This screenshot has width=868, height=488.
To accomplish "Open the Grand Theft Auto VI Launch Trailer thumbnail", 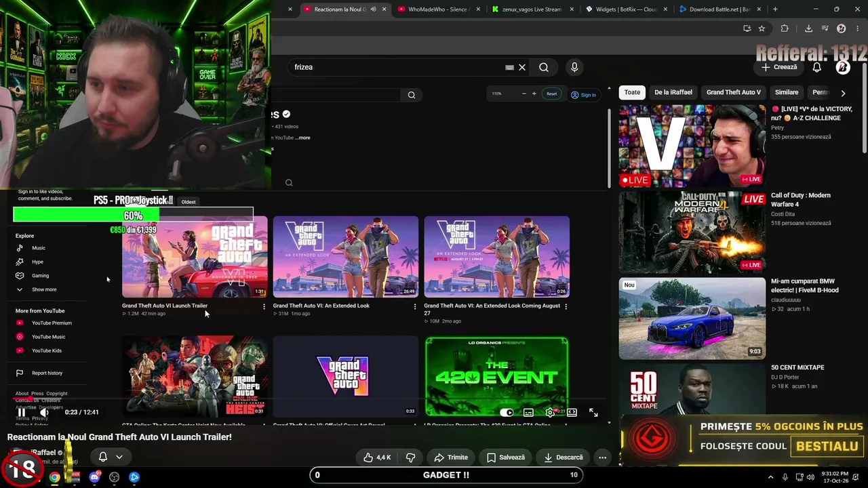I will coord(195,257).
